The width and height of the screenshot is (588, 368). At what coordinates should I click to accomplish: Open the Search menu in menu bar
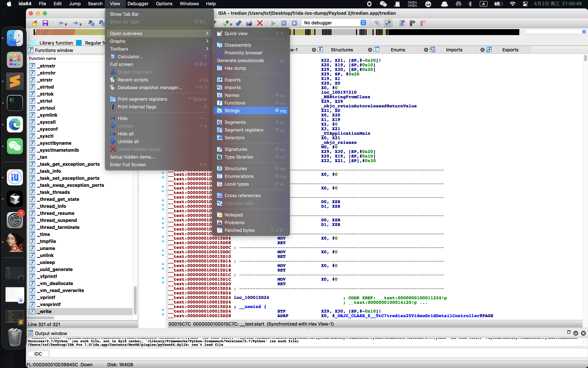[95, 4]
